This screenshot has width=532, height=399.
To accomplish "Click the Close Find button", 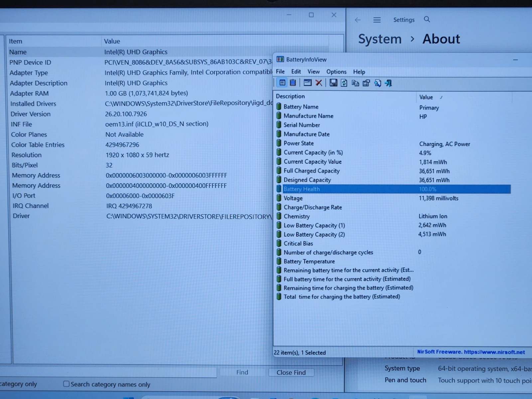I will (291, 372).
